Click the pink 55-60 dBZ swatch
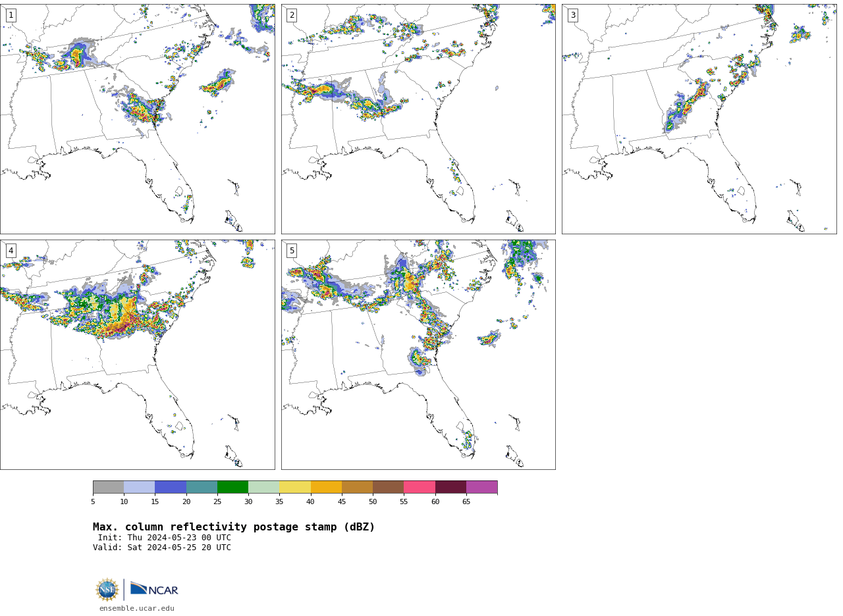This screenshot has width=843, height=616. click(420, 487)
